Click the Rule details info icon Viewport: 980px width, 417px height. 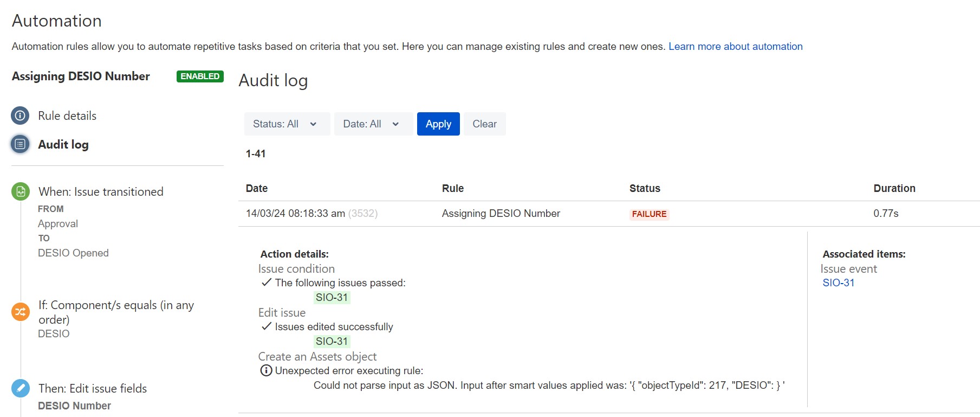coord(21,116)
